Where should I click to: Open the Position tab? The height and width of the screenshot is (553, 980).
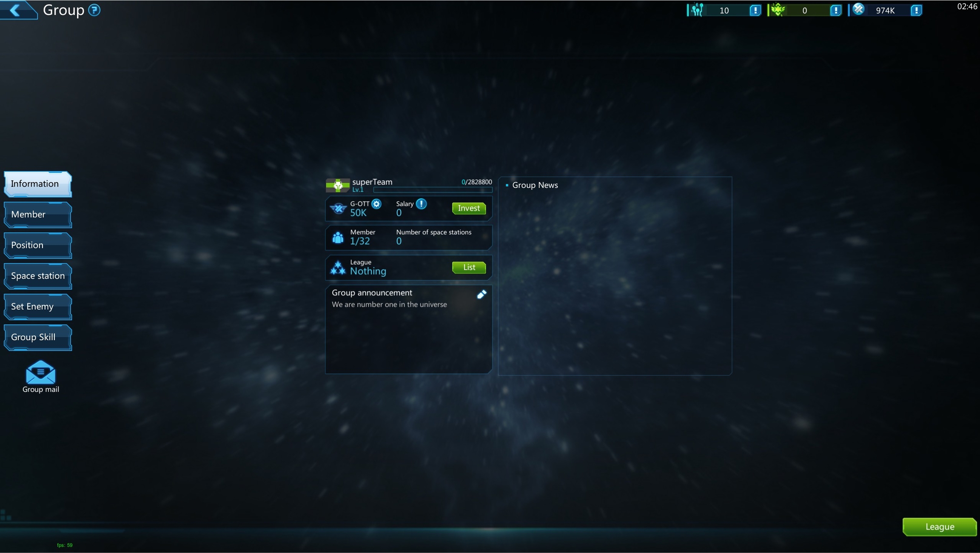click(37, 245)
